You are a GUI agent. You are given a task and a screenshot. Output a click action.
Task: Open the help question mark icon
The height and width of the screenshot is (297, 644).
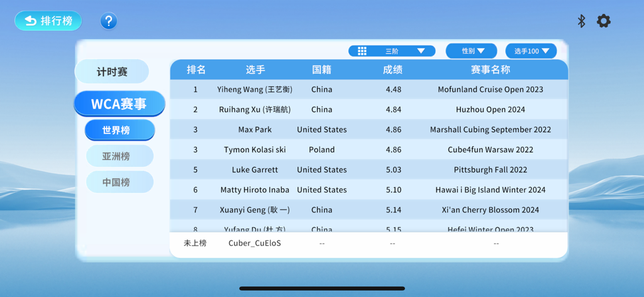pos(109,21)
